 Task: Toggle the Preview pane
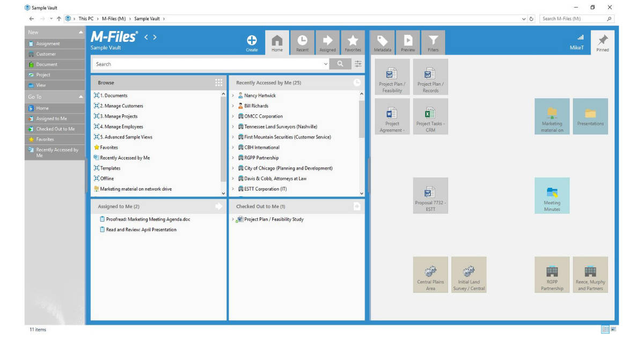coord(408,42)
